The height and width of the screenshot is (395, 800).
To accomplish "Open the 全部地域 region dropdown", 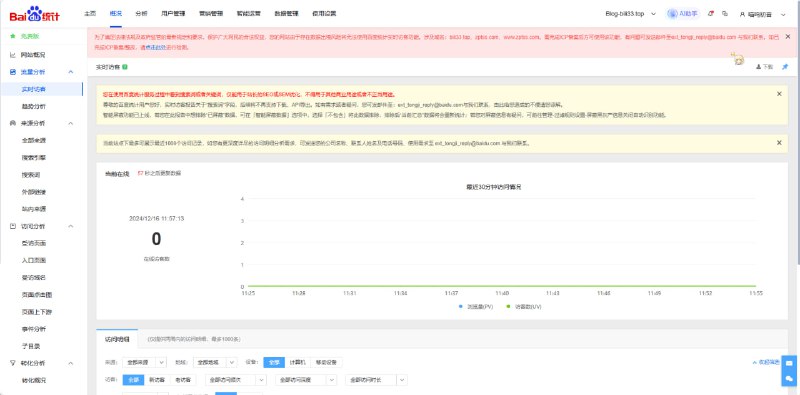I will [215, 362].
